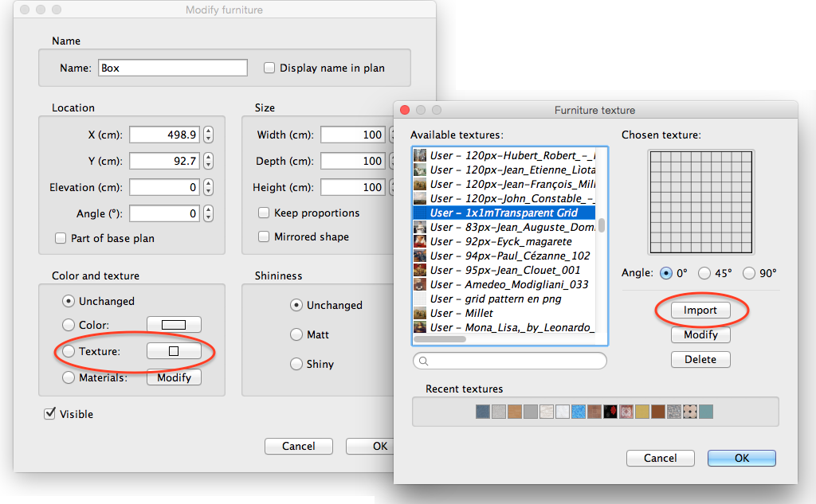
Task: Select the 45° angle radio button
Action: (x=704, y=273)
